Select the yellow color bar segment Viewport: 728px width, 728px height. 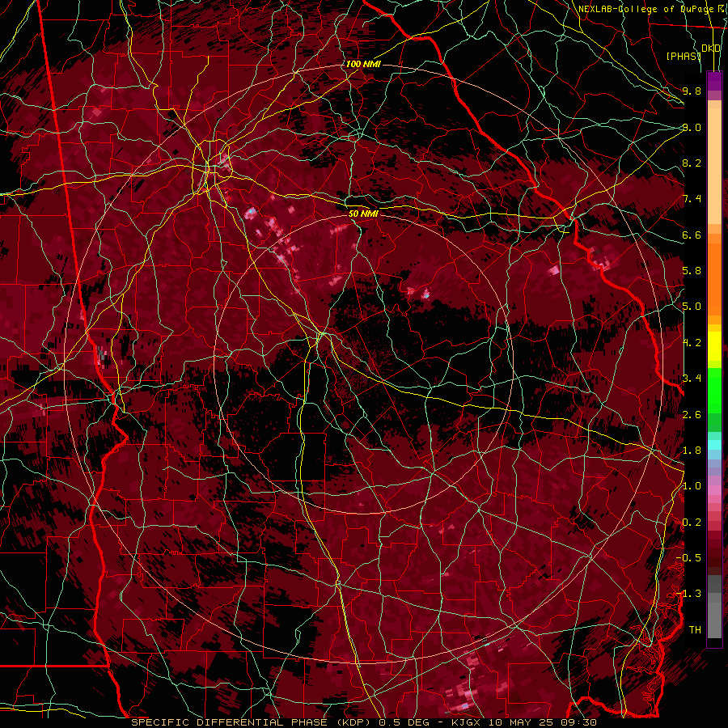[x=714, y=346]
